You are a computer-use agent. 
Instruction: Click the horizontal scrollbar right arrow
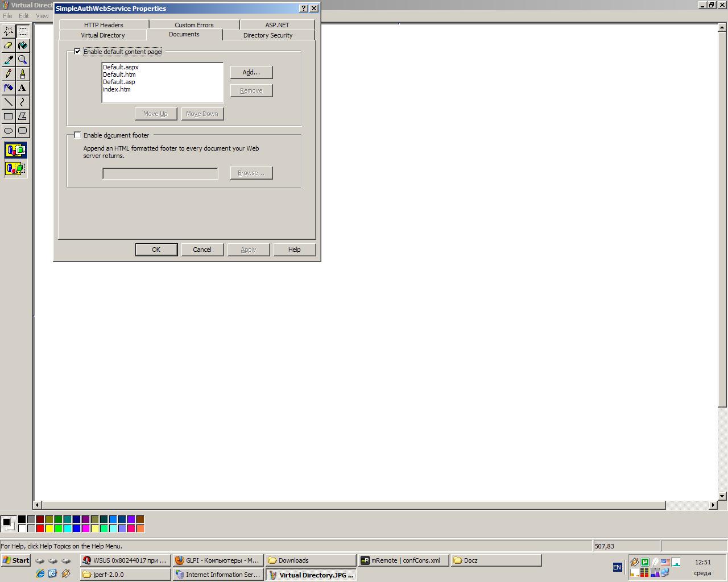click(x=713, y=505)
